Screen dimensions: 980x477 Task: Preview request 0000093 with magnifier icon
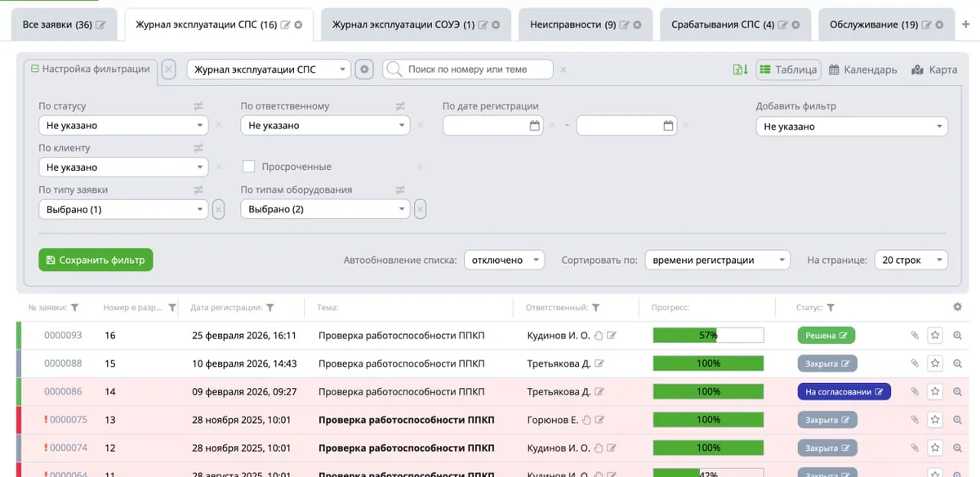coord(957,335)
